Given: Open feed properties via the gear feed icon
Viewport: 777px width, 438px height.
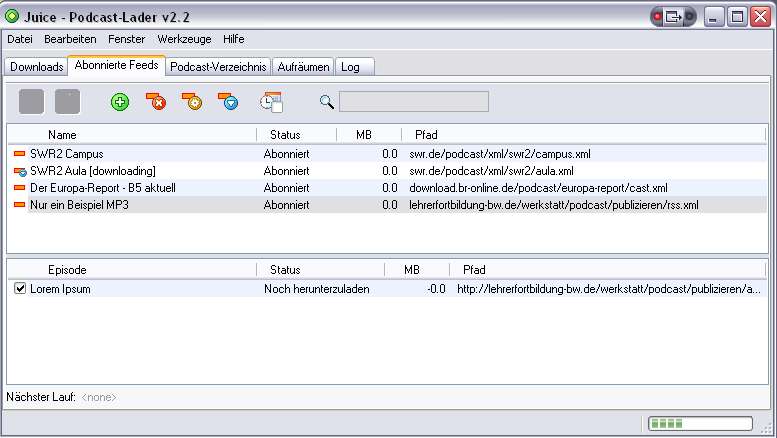Looking at the screenshot, I should point(192,101).
